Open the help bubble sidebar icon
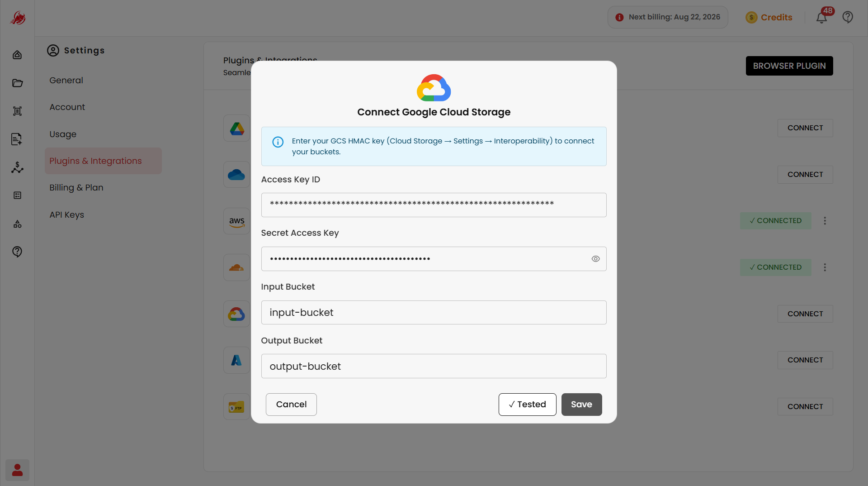 point(17,252)
